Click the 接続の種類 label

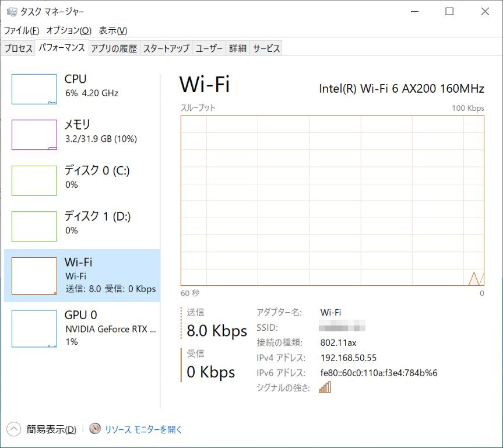pyautogui.click(x=279, y=342)
